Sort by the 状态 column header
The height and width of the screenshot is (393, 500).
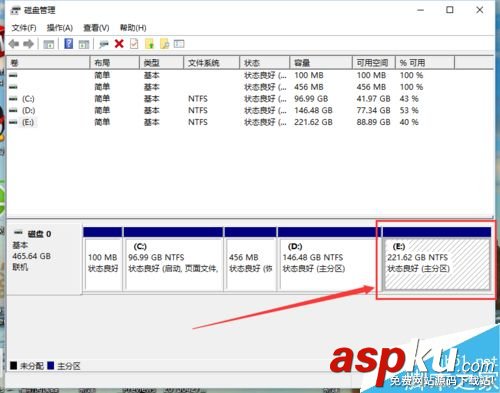[x=265, y=63]
